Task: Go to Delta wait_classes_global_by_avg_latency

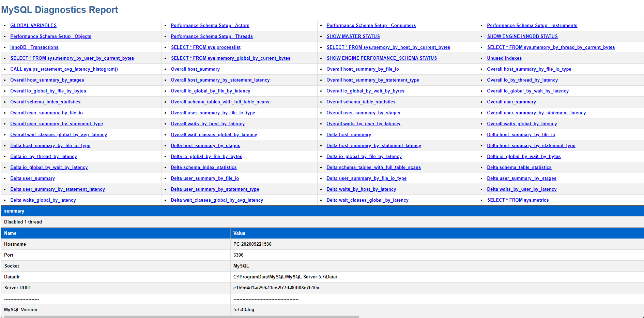Action: pos(217,200)
